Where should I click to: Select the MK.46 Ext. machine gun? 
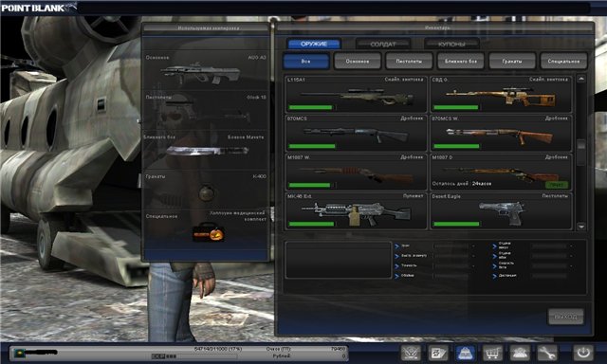pos(357,211)
